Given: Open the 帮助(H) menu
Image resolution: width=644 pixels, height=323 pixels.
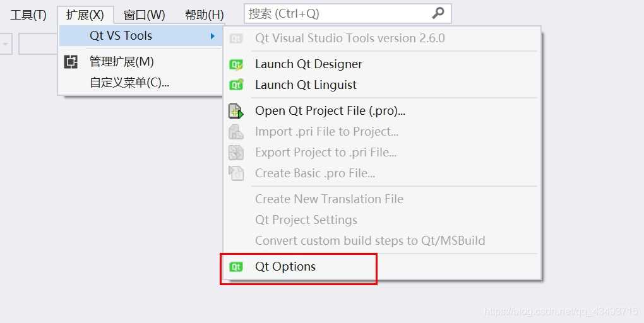Looking at the screenshot, I should click(205, 15).
